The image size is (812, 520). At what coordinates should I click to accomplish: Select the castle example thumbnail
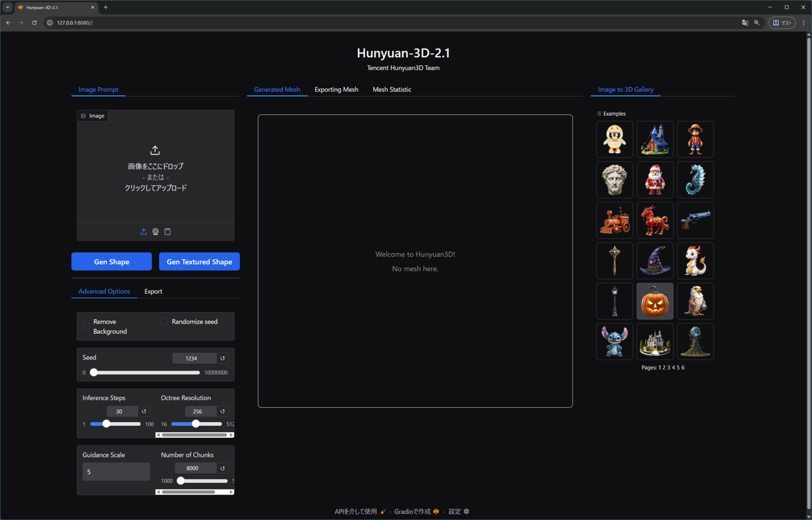pos(655,342)
